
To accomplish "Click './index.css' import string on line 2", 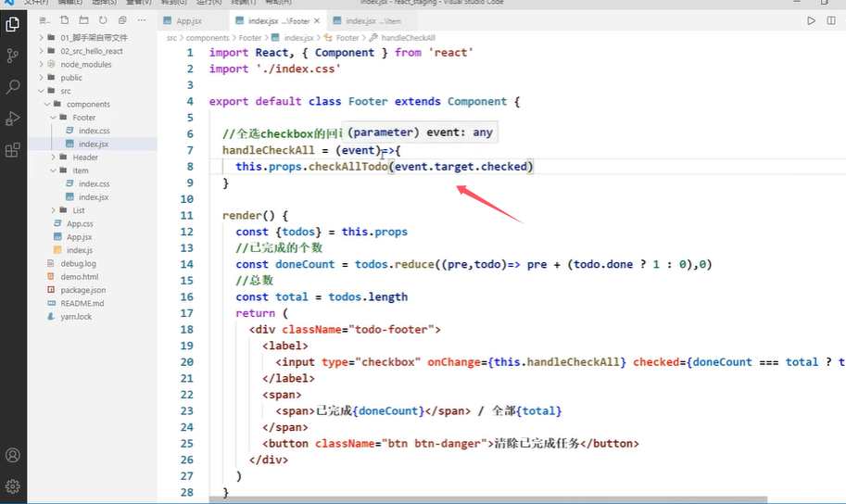I will pyautogui.click(x=298, y=69).
